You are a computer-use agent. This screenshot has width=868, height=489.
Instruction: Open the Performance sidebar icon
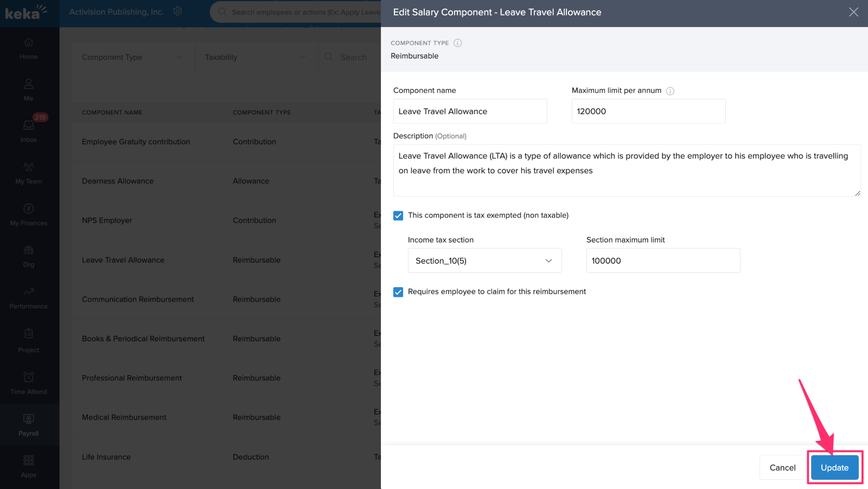[29, 292]
